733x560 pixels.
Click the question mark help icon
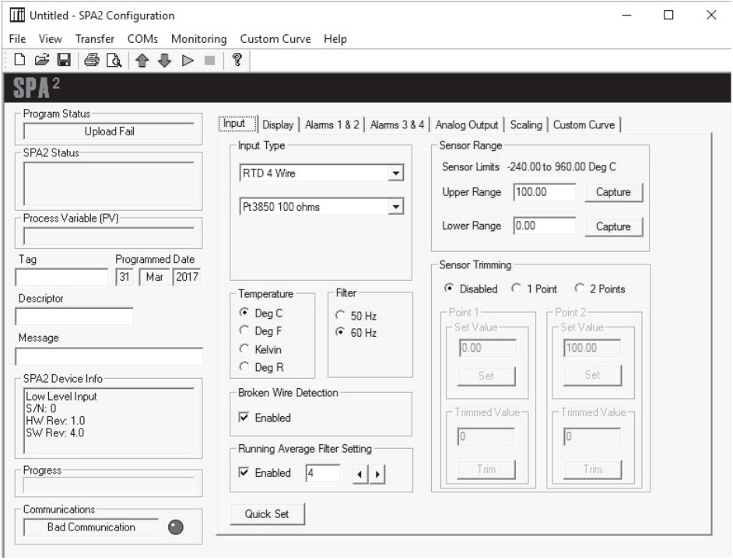pyautogui.click(x=236, y=61)
